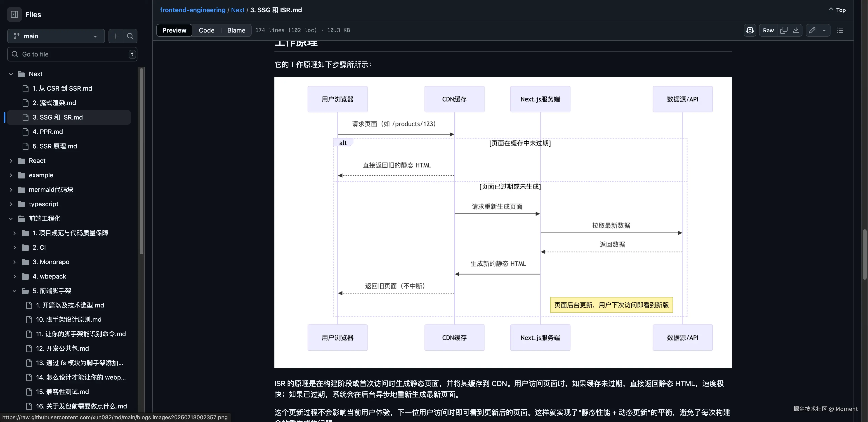This screenshot has width=868, height=422.
Task: Open the edit options dropdown arrow
Action: click(825, 30)
